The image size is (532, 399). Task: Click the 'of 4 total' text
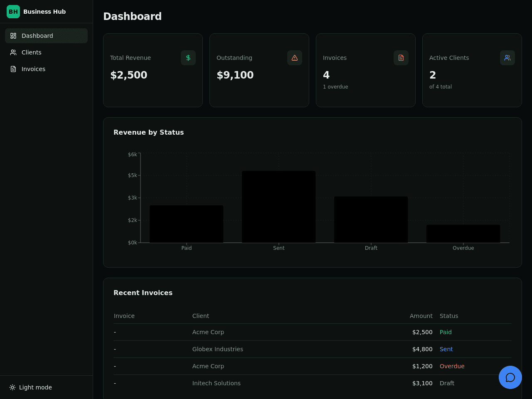(x=441, y=87)
